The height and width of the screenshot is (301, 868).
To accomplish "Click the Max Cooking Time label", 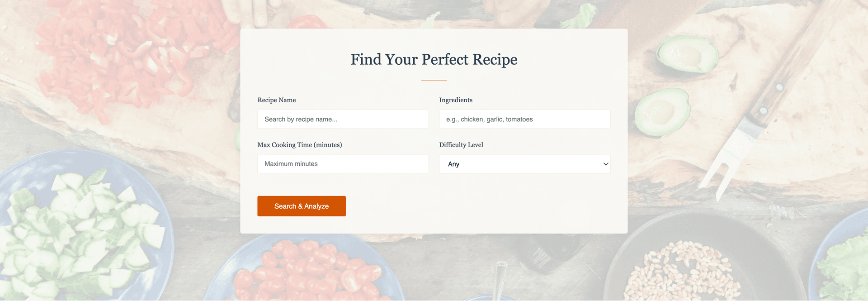I will pos(300,145).
